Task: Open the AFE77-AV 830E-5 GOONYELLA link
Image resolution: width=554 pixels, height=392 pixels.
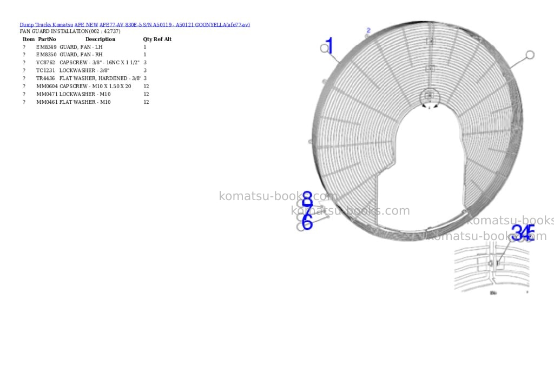Action: [175, 25]
